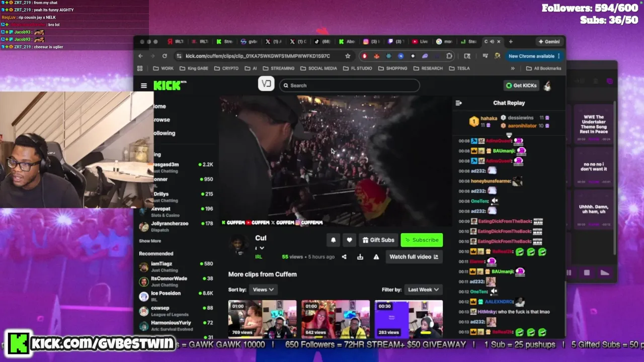Screen dimensions: 644x362
Task: Open the STREAMING bookmarks folder
Action: point(278,68)
